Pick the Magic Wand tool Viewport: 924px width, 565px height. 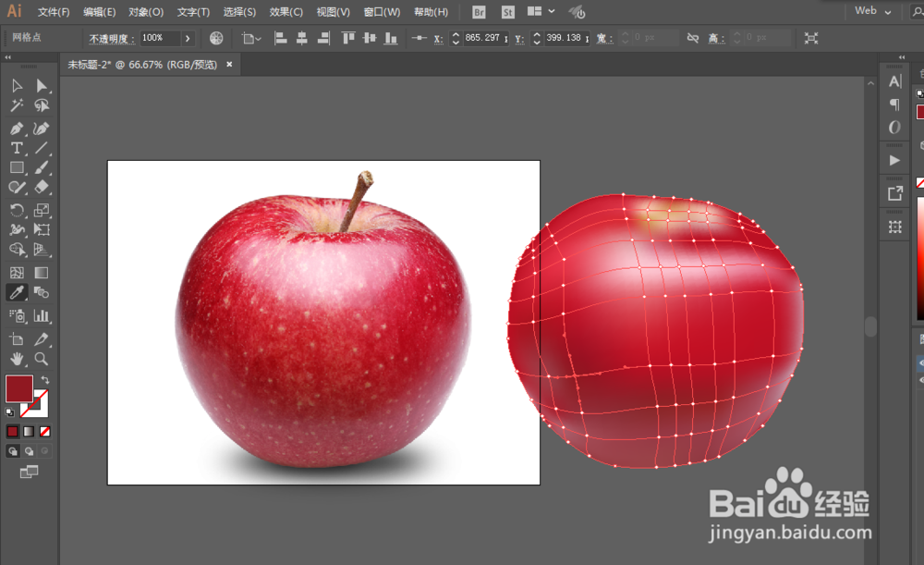point(17,105)
